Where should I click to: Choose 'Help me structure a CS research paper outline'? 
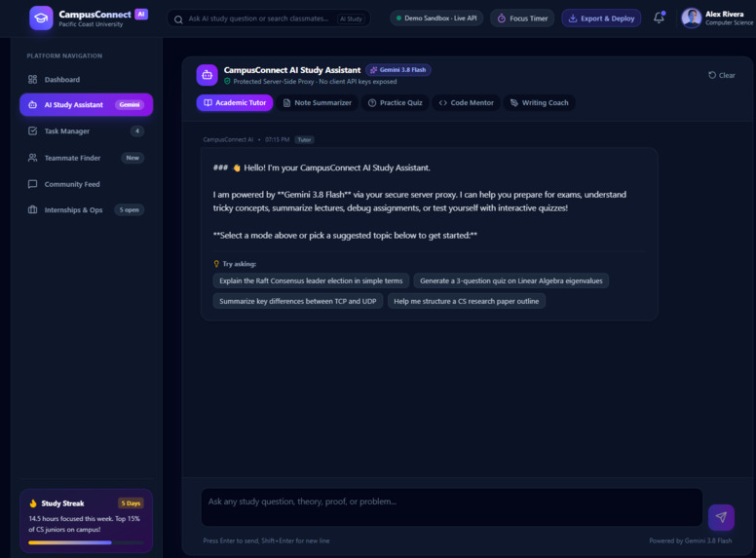coord(467,301)
